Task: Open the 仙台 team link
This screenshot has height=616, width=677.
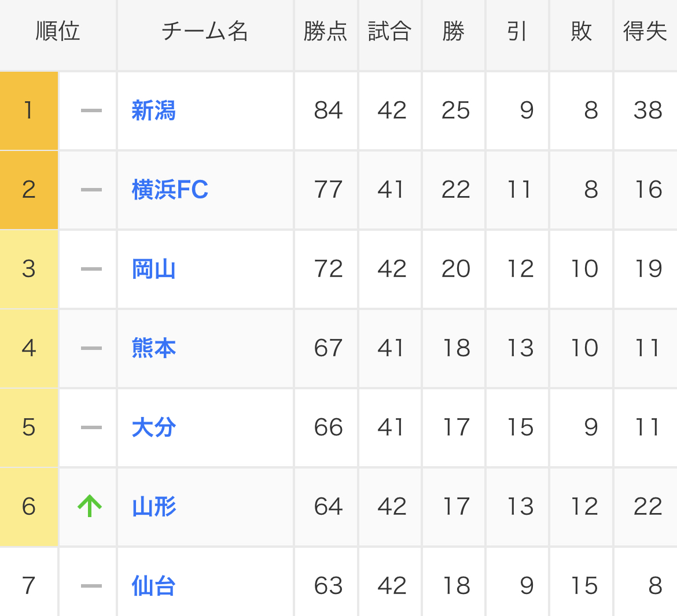Action: click(x=153, y=586)
